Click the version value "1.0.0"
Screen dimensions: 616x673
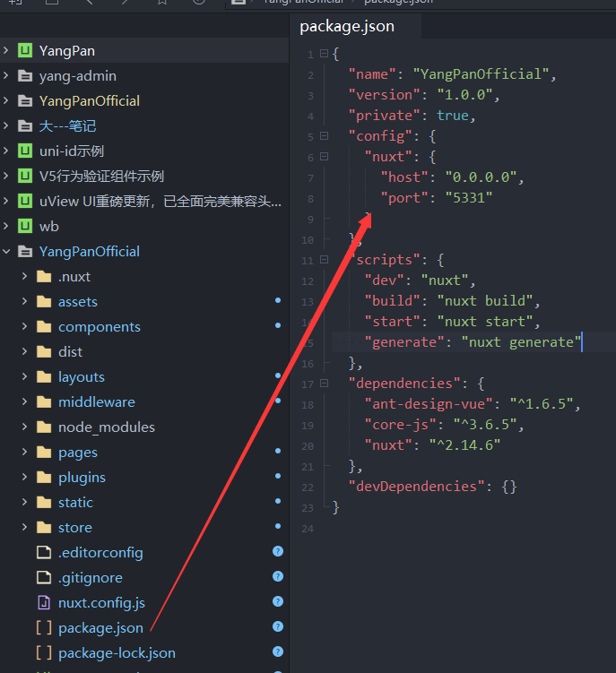464,95
